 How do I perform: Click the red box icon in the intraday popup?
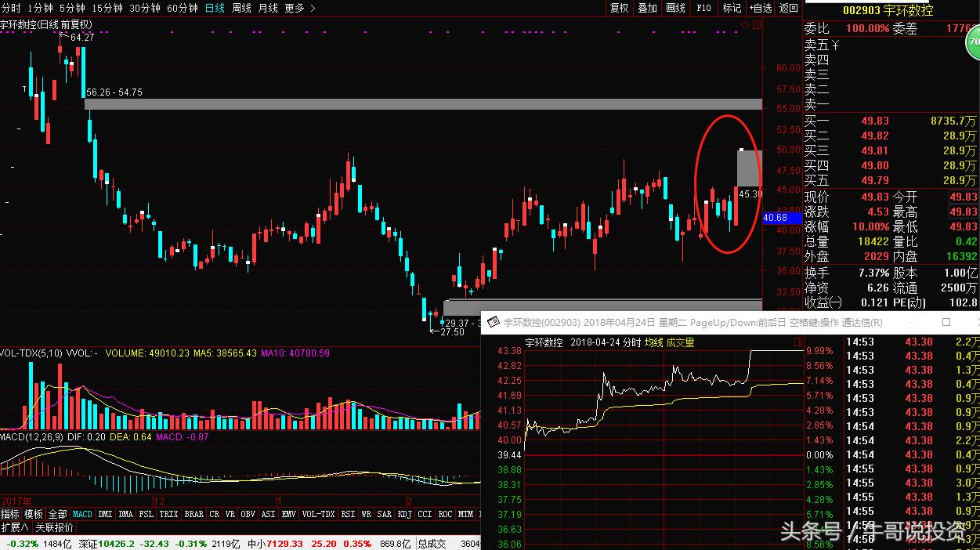(x=797, y=342)
